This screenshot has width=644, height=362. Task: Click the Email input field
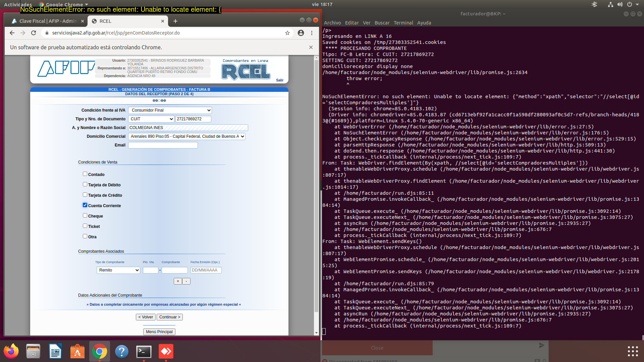pos(163,145)
